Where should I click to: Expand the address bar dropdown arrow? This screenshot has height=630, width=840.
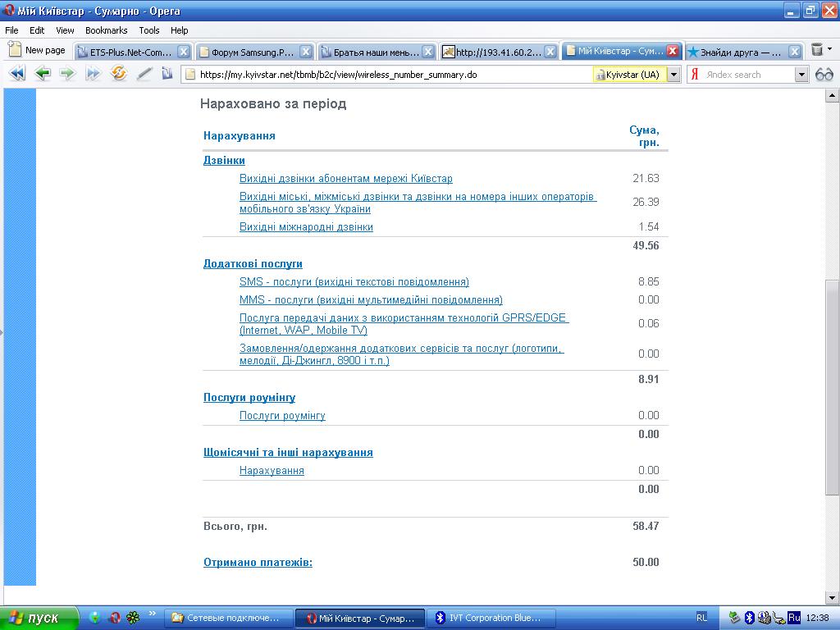click(673, 75)
